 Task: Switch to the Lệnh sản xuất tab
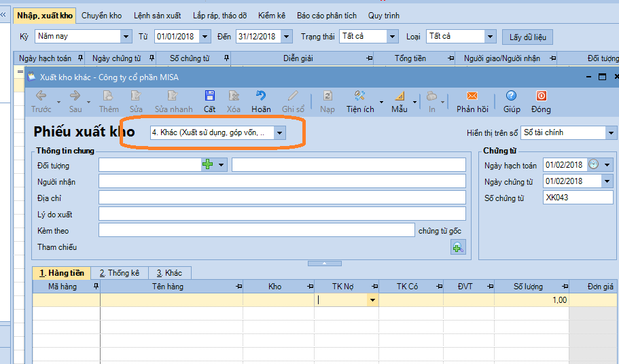157,16
